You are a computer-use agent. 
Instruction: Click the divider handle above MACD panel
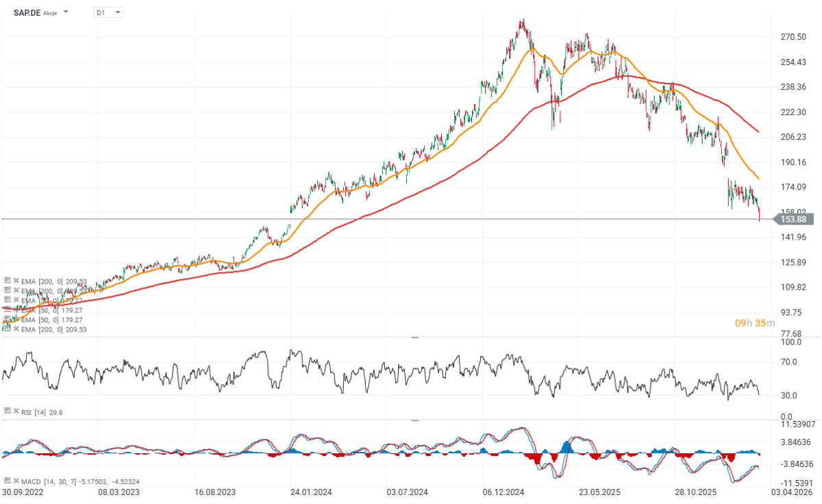click(x=414, y=420)
